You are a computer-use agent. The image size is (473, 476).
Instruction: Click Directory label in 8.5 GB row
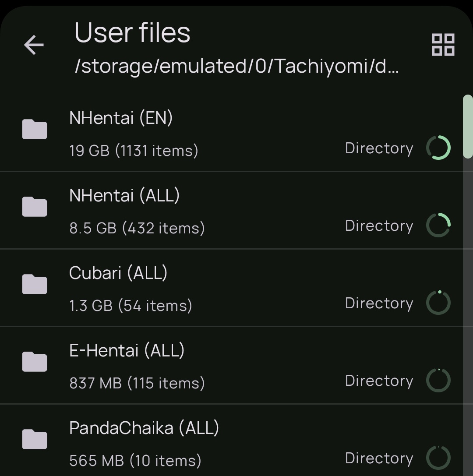coord(379,226)
